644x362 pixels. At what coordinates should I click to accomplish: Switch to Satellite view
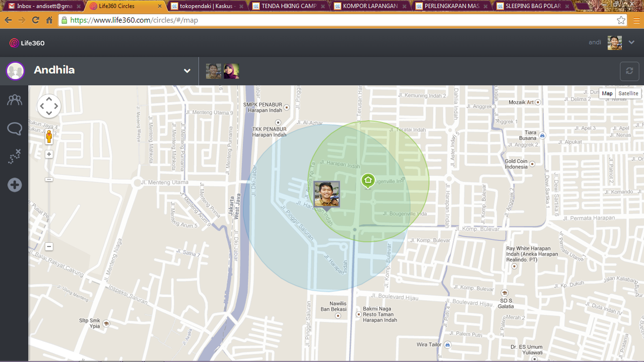pyautogui.click(x=628, y=93)
